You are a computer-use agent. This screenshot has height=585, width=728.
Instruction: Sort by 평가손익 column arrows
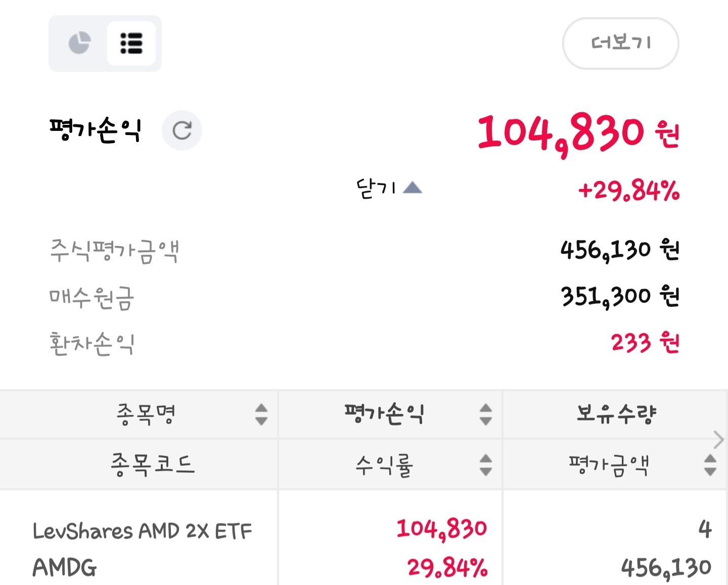coord(486,414)
